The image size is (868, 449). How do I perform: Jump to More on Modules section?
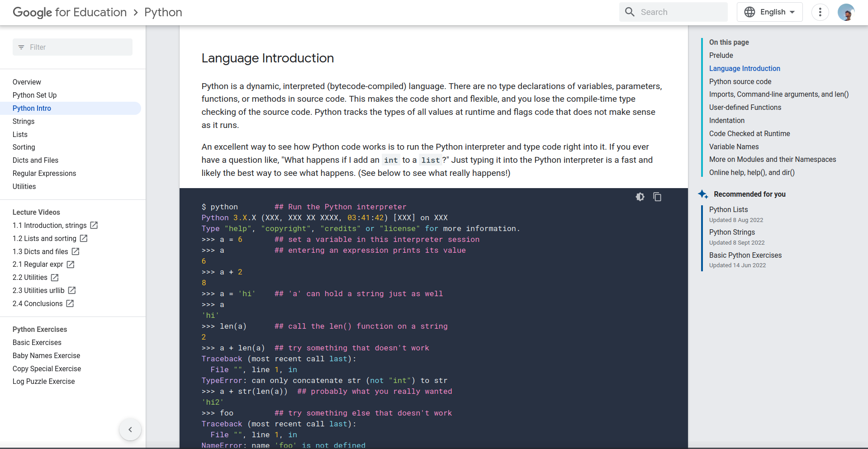773,159
